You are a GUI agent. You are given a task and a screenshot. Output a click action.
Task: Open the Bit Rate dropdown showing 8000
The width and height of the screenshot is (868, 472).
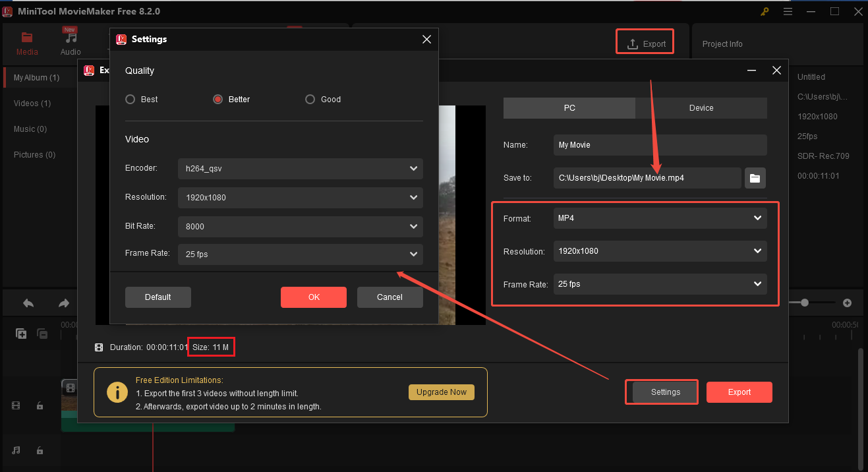pyautogui.click(x=301, y=226)
